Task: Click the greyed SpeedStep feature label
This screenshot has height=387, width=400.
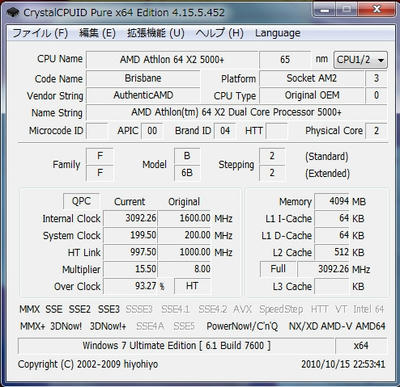Action: point(281,309)
